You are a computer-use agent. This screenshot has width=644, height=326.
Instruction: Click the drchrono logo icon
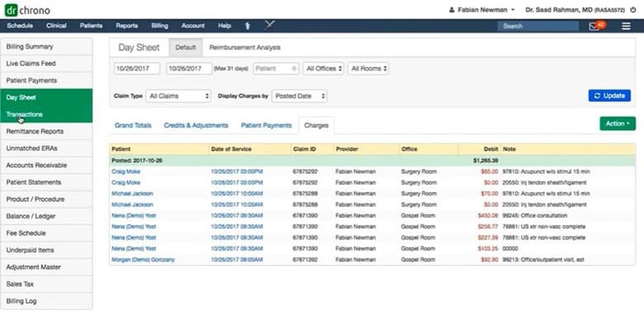pyautogui.click(x=12, y=10)
